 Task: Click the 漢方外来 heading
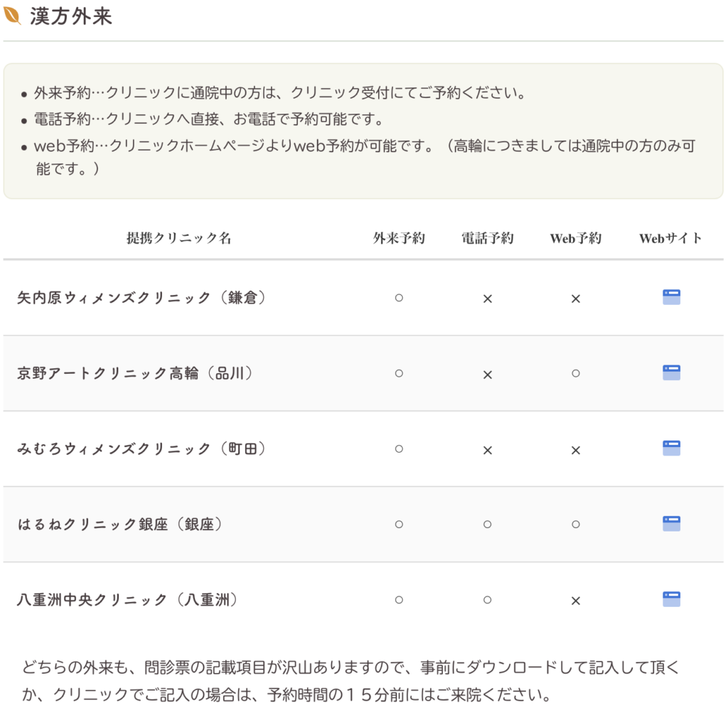click(x=71, y=16)
